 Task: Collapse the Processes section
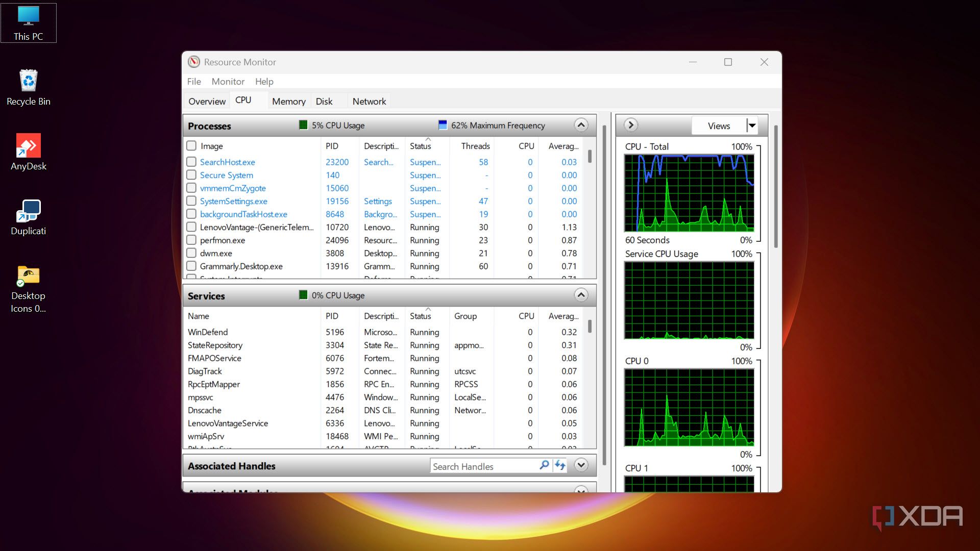point(581,125)
